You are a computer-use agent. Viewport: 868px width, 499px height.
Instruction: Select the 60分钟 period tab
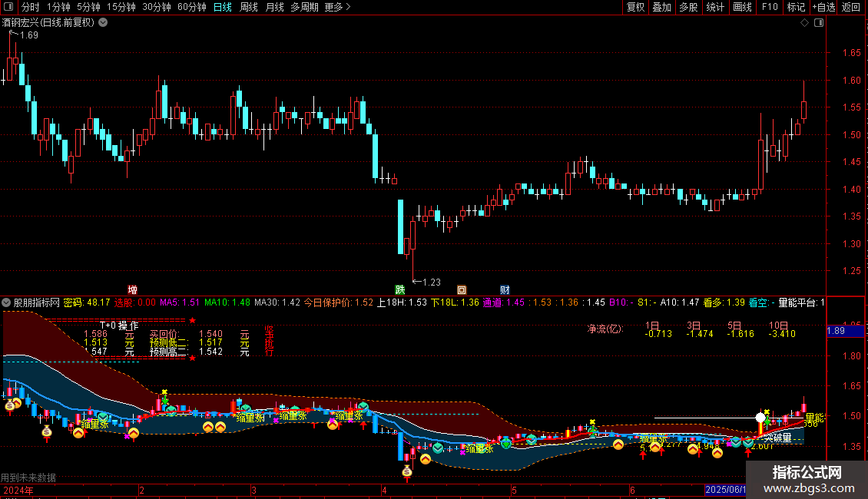[x=192, y=7]
